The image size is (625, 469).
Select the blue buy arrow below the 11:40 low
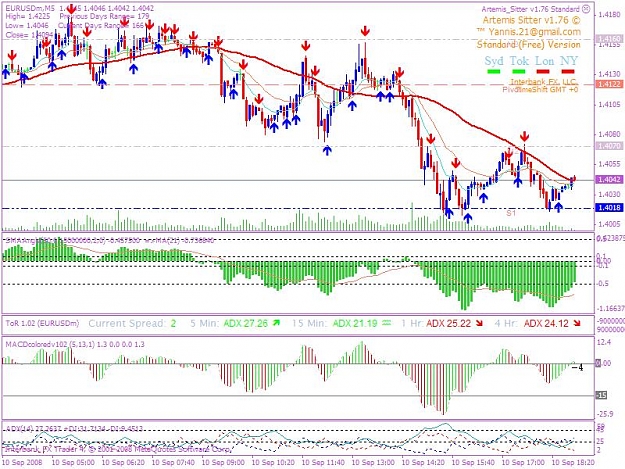coord(327,150)
